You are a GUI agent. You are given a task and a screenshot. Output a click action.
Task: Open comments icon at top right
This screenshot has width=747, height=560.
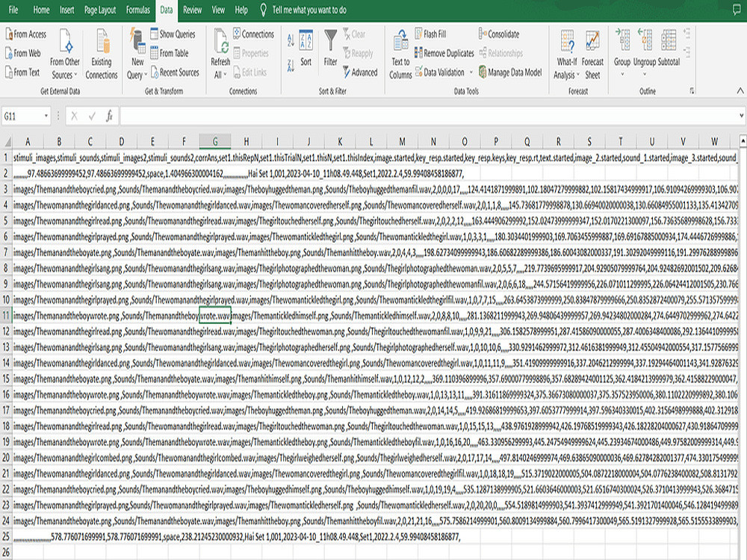[737, 10]
